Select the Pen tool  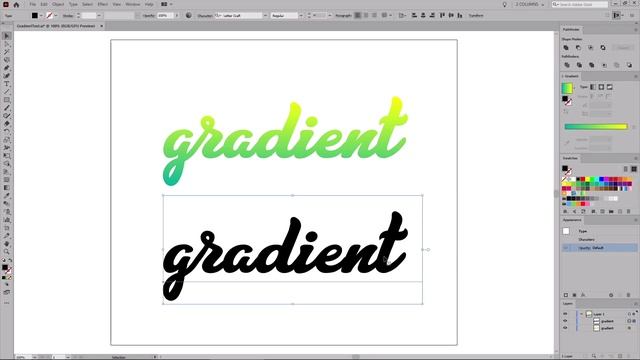pos(7,68)
